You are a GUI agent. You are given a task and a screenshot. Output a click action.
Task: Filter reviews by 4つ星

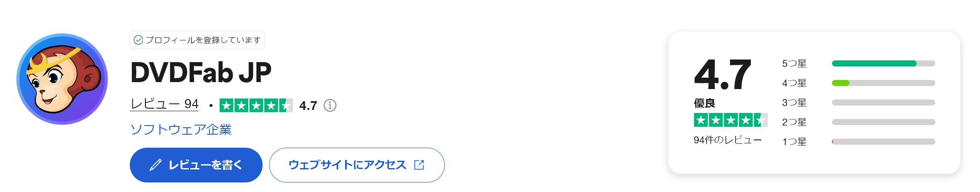point(858,83)
